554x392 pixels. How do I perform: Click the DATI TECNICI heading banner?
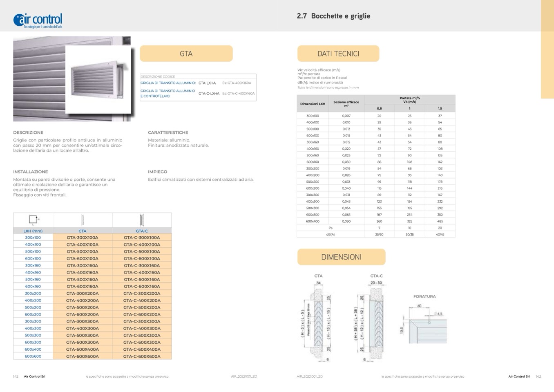pyautogui.click(x=338, y=54)
